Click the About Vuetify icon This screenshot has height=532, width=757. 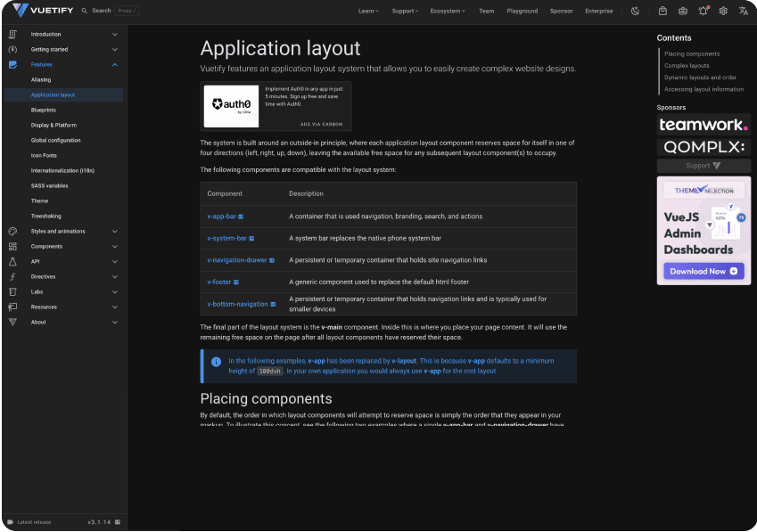(x=13, y=323)
